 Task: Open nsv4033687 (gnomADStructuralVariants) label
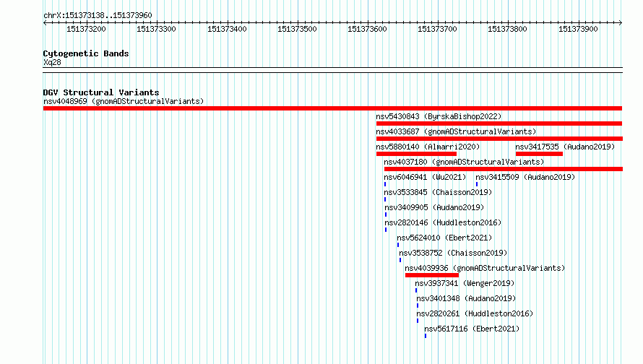pyautogui.click(x=456, y=131)
